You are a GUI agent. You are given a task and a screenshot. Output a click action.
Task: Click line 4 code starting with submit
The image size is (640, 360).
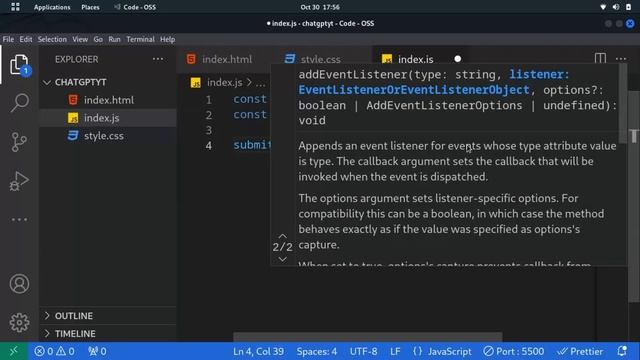(252, 145)
